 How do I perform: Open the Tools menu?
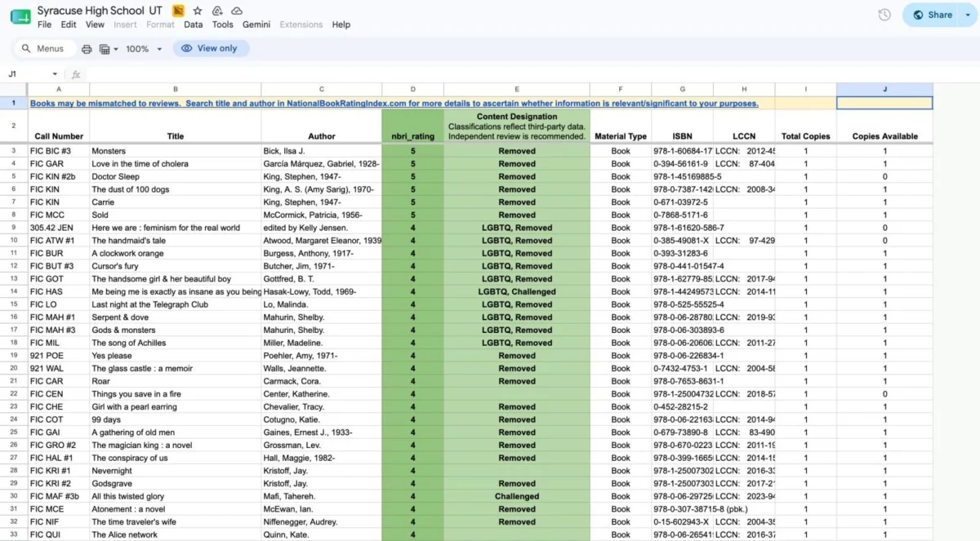[x=223, y=24]
